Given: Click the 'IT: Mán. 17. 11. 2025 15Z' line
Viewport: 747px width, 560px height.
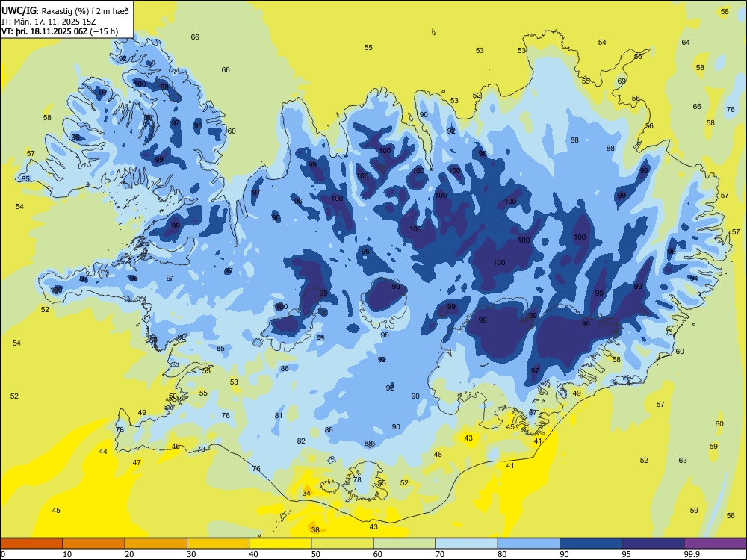Looking at the screenshot, I should click(x=49, y=22).
